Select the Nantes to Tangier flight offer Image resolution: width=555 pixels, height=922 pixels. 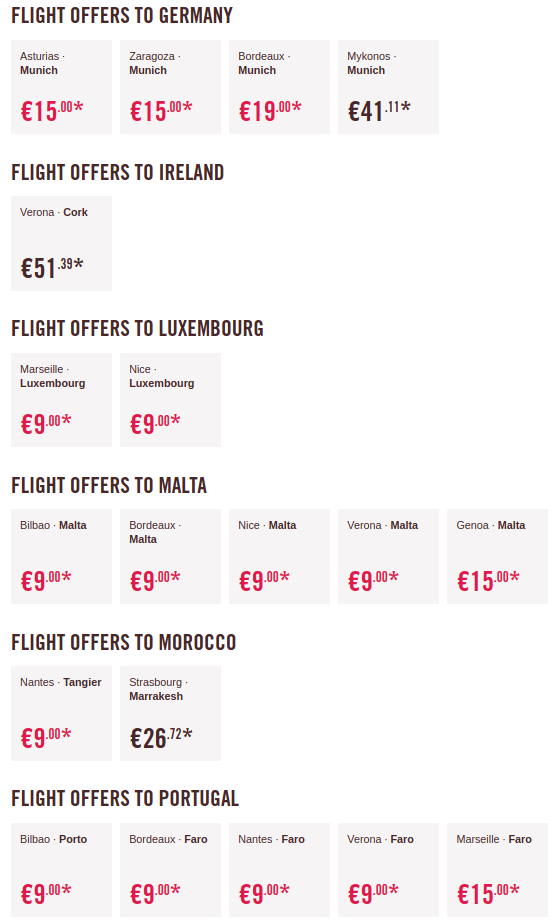click(61, 713)
